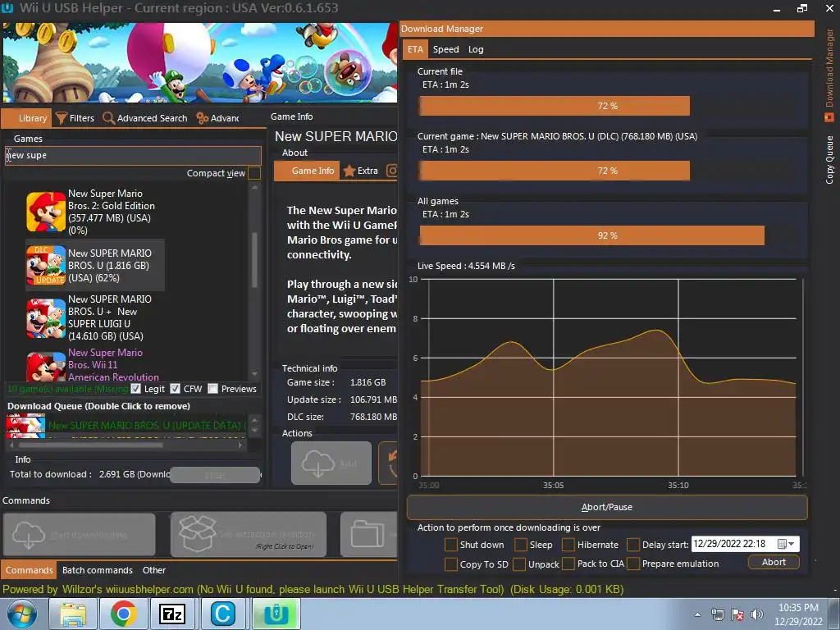
Task: Uncheck the Legit checkbox
Action: tap(136, 389)
